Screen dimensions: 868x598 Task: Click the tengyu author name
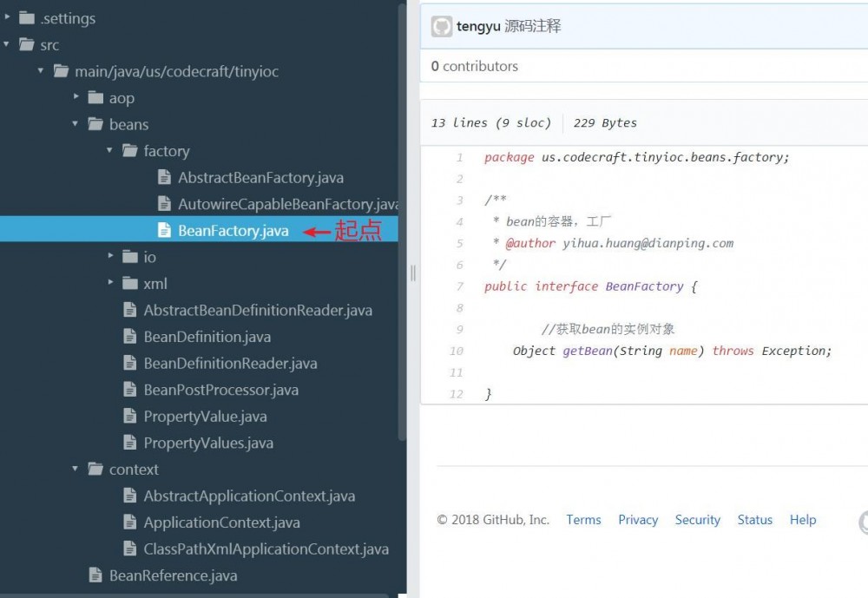[478, 26]
